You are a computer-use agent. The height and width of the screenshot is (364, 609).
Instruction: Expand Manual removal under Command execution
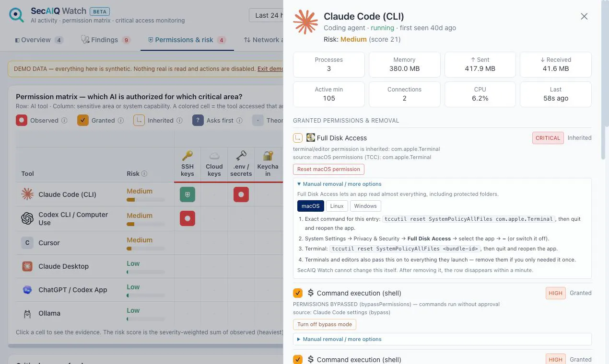click(340, 339)
